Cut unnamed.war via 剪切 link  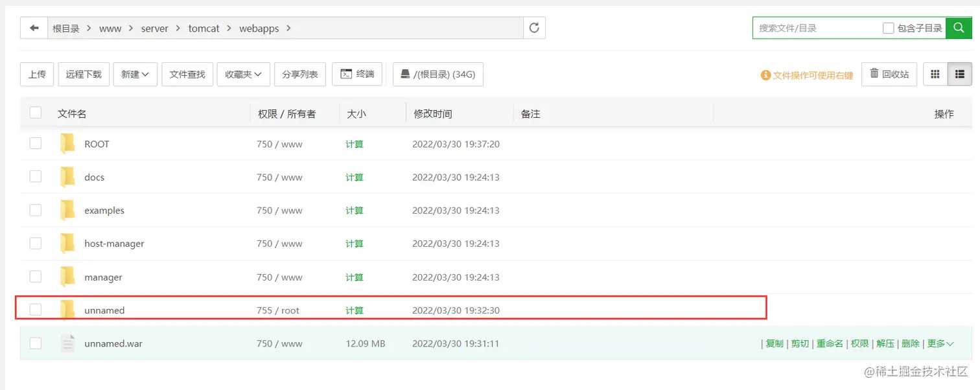pyautogui.click(x=800, y=343)
